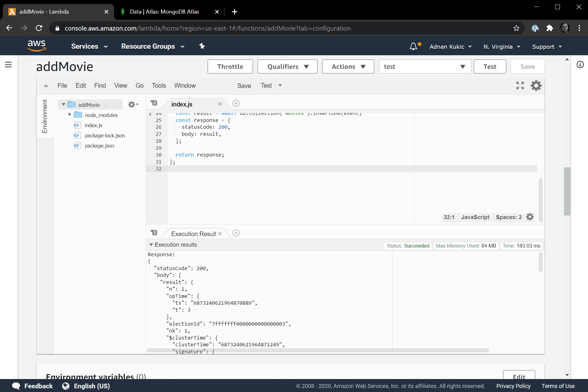This screenshot has height=392, width=588.
Task: Open the Qualifiers dropdown
Action: click(x=287, y=67)
